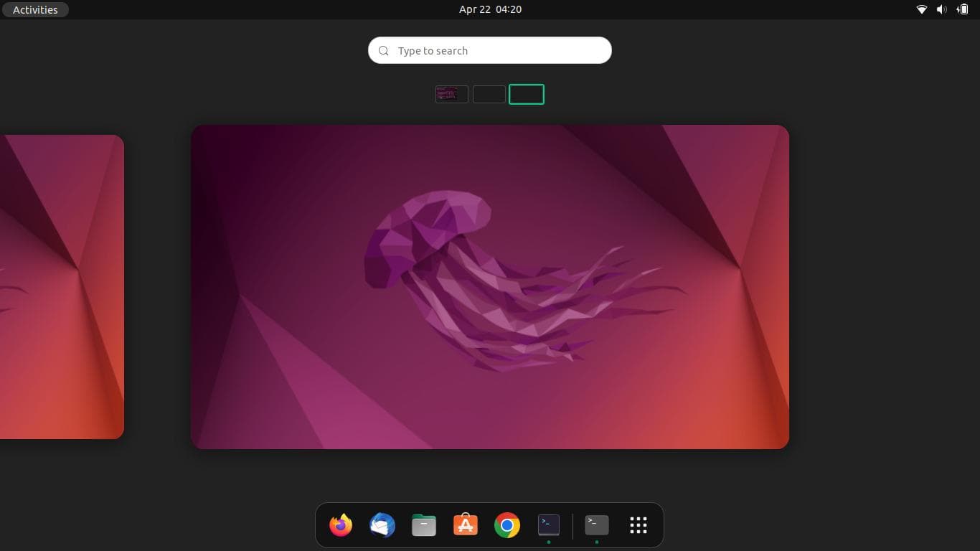Image resolution: width=980 pixels, height=551 pixels.
Task: Open Ubuntu Software from the dock
Action: tap(466, 525)
